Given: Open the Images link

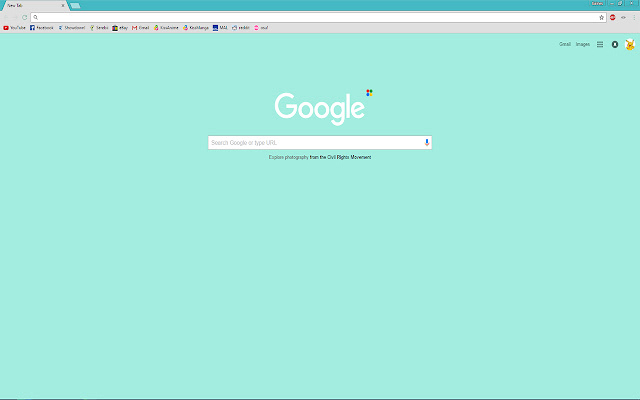Looking at the screenshot, I should pos(583,44).
